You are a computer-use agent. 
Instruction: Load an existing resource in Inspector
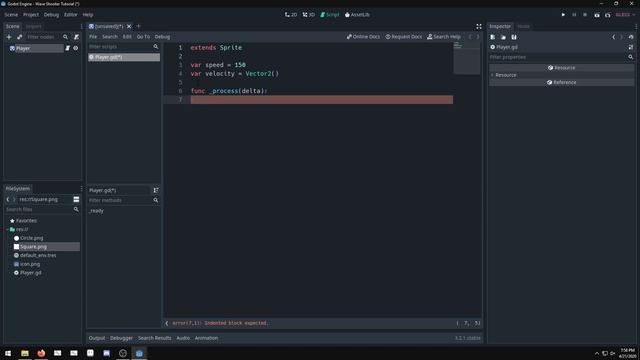coord(503,37)
